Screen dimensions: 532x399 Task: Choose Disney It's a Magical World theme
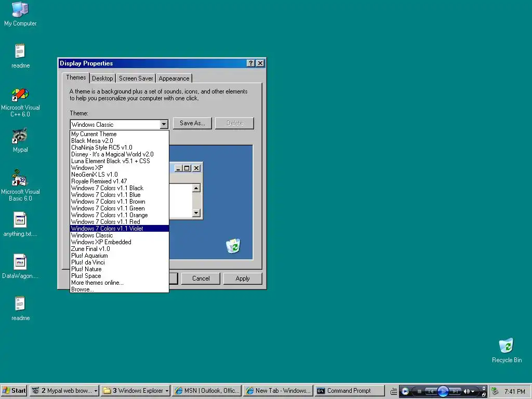(119, 154)
